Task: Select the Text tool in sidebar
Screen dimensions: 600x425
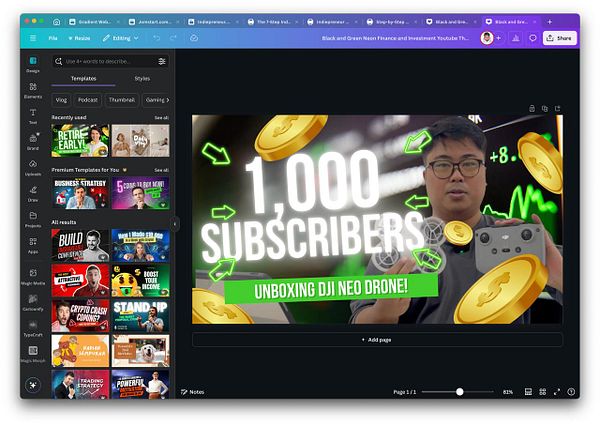Action: tap(33, 116)
